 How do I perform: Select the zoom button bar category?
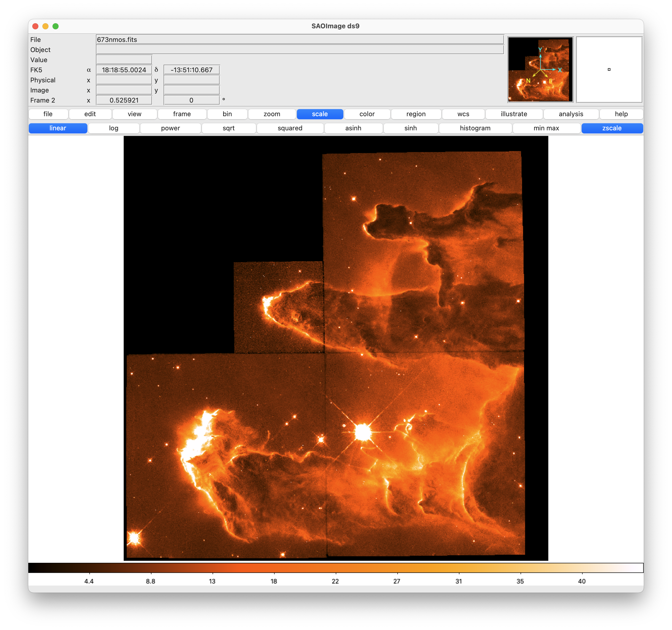272,114
